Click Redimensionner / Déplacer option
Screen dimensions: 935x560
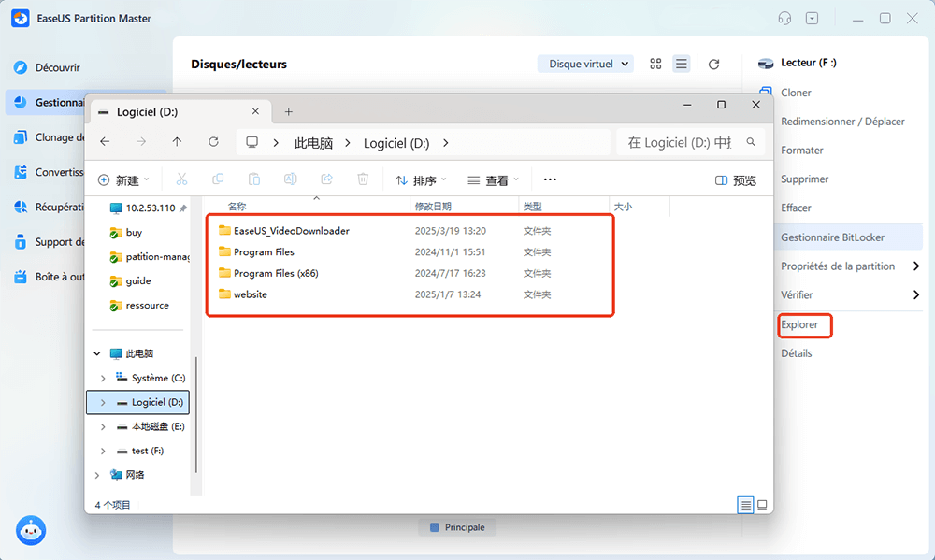[842, 121]
